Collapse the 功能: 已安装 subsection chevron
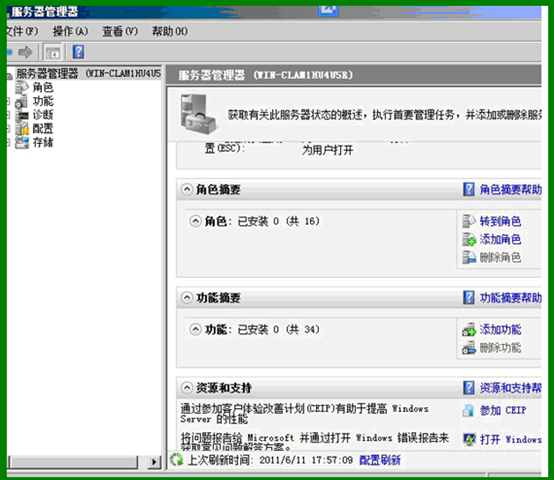This screenshot has height=480, width=554. pos(195,330)
